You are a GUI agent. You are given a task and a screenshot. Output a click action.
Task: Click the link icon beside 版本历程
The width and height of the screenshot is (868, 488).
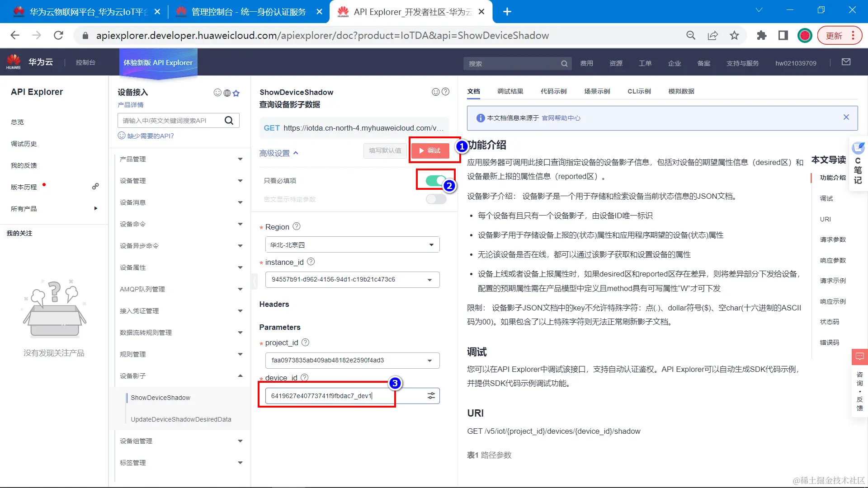point(95,187)
